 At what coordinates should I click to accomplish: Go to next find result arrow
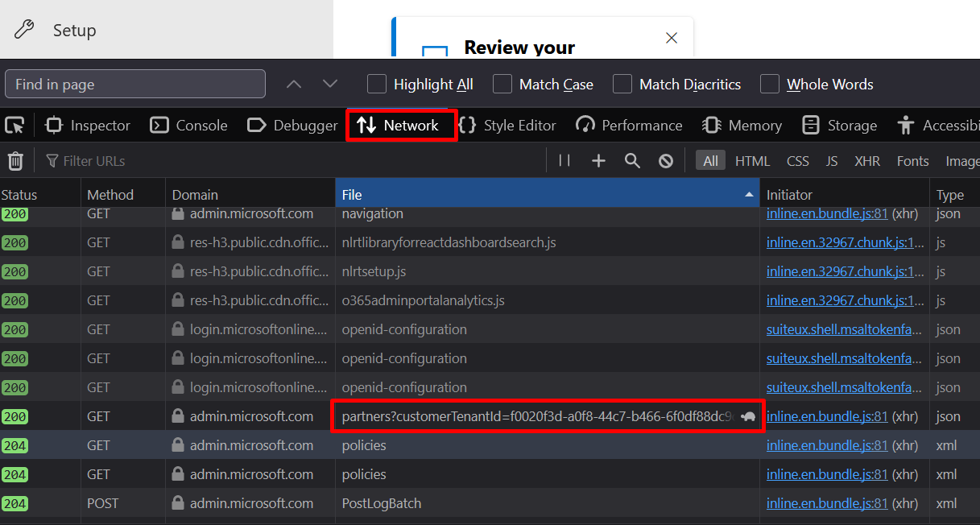pos(330,84)
